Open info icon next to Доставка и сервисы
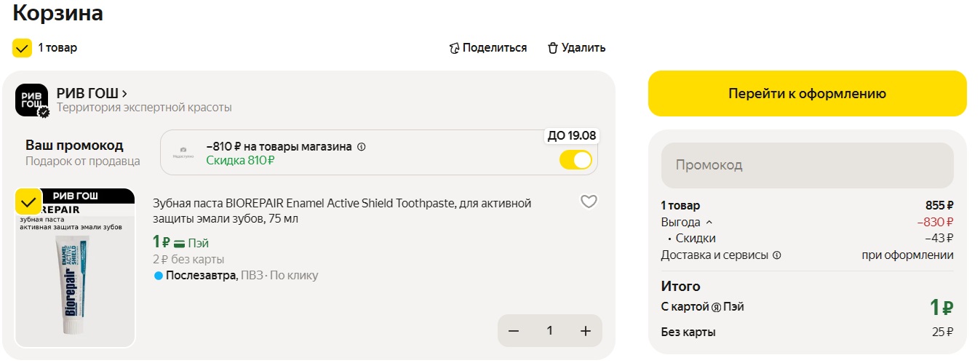Viewport: 980px width, 363px height. coord(776,255)
